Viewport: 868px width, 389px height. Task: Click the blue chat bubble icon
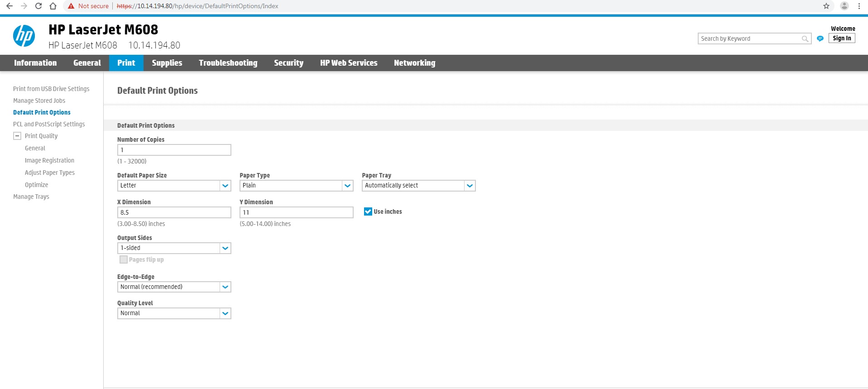[820, 38]
